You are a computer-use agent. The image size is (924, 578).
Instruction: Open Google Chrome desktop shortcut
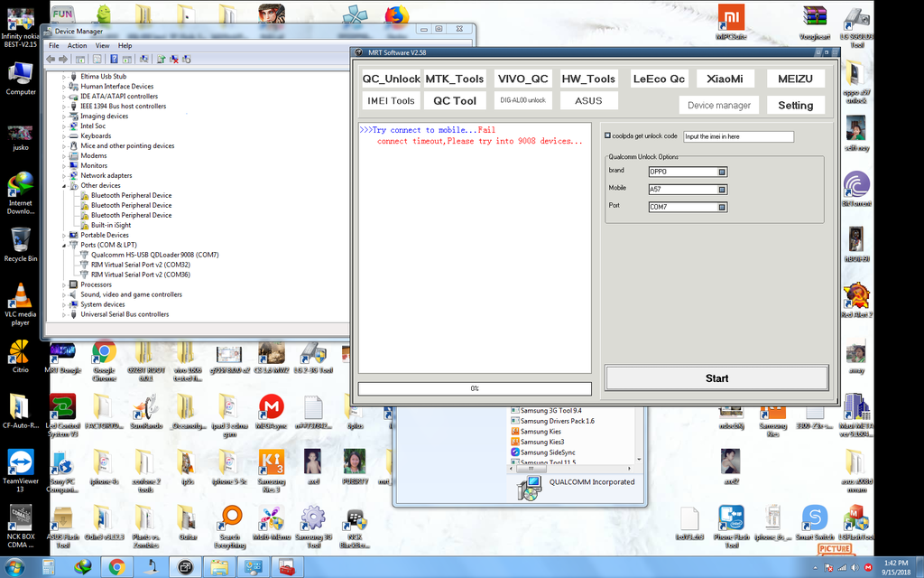click(x=105, y=359)
